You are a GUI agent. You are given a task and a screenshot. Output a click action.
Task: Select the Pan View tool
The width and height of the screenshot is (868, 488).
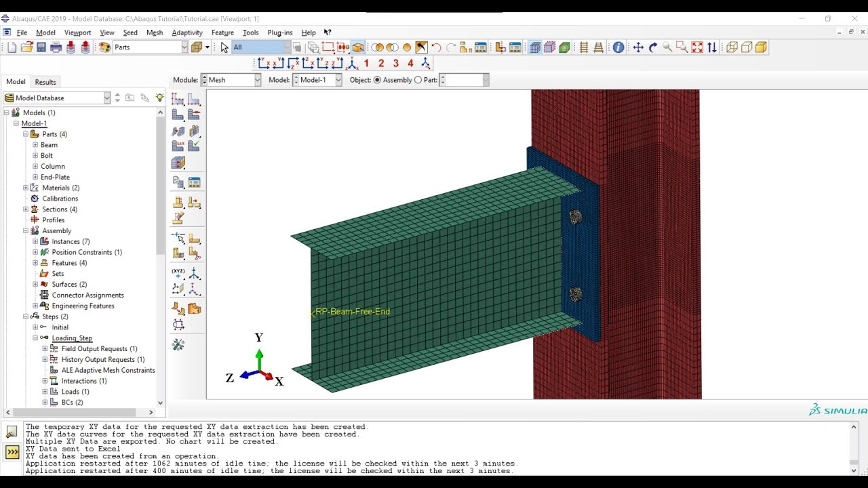click(638, 47)
